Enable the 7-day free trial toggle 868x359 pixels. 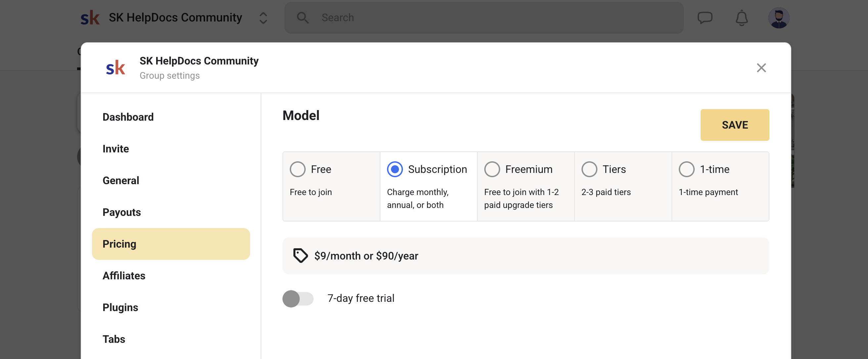pos(298,299)
